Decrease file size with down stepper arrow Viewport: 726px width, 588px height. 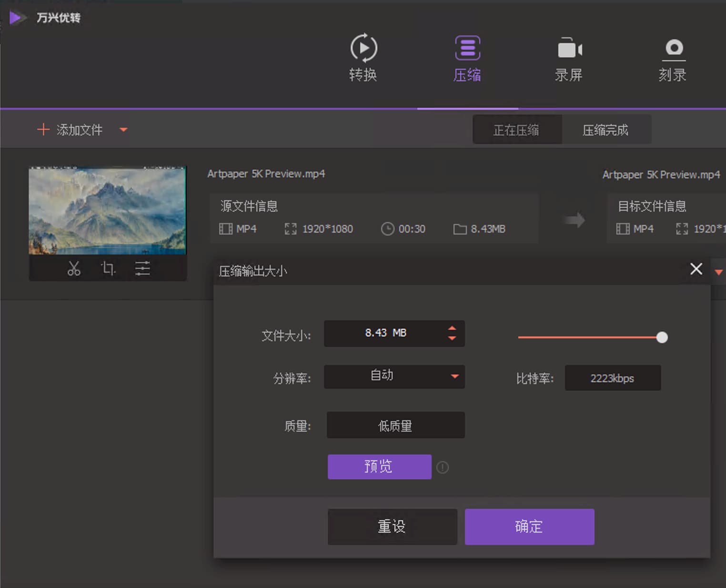pos(452,338)
